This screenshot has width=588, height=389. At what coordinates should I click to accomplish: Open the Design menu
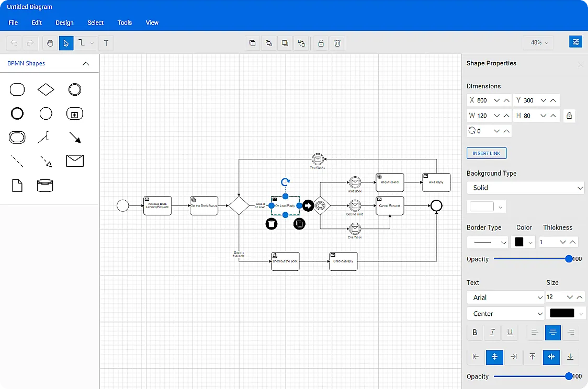coord(64,22)
